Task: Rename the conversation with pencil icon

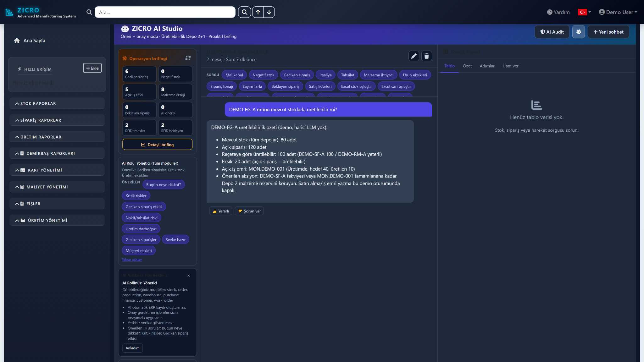Action: coord(414,56)
